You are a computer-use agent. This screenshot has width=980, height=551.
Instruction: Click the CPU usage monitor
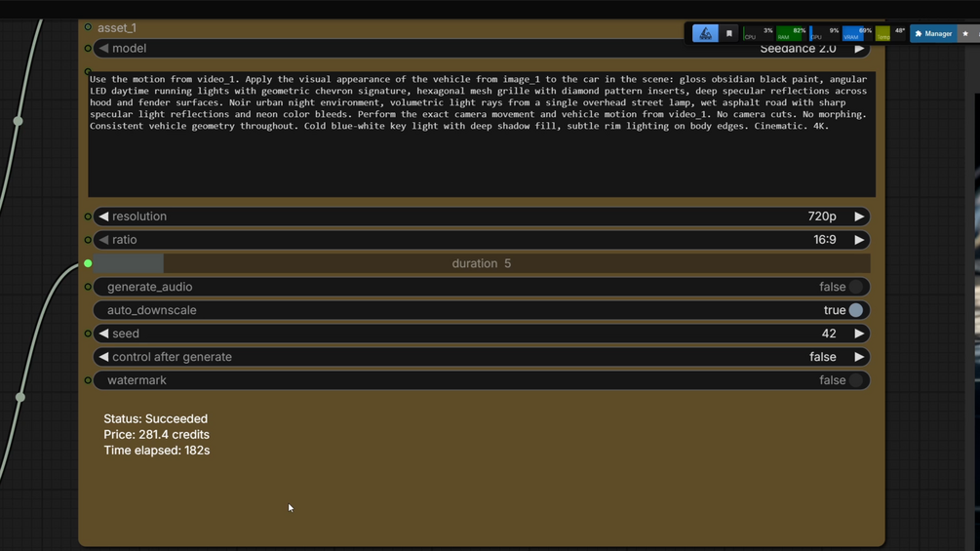[758, 34]
